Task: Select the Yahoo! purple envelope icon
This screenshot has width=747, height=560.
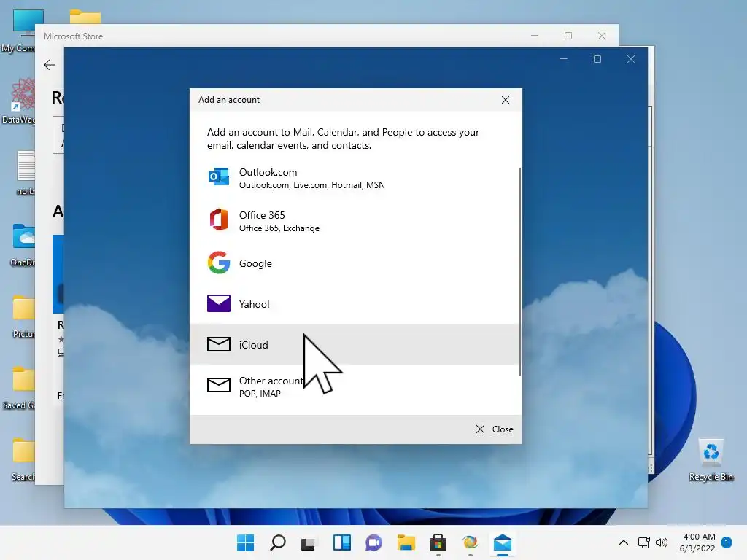Action: tap(219, 303)
